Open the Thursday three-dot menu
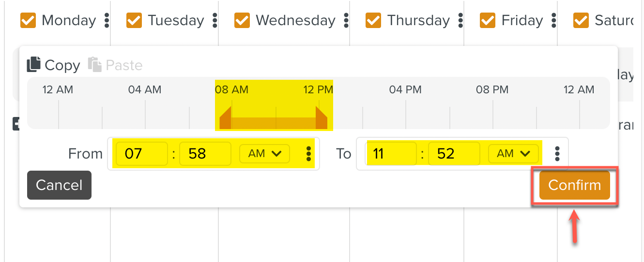Viewport: 644px width, 262px height. 460,20
